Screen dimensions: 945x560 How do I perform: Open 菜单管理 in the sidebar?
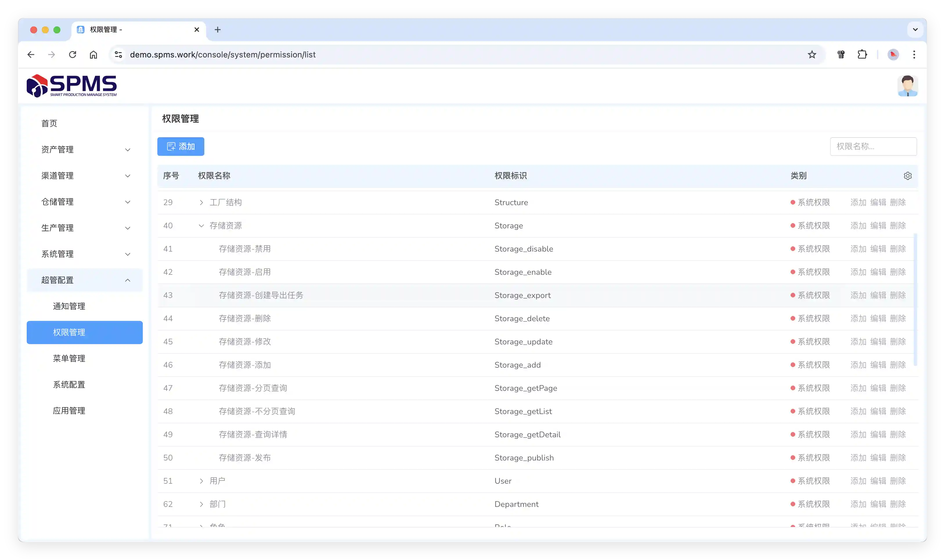pos(69,359)
